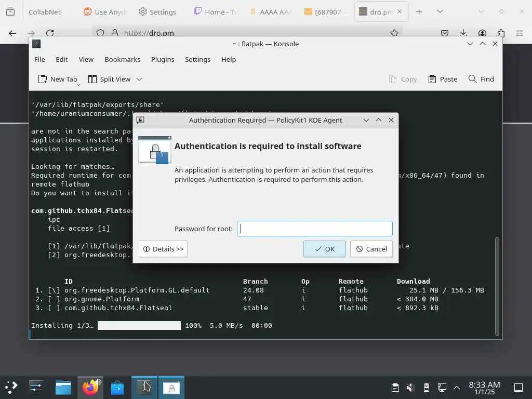Screen dimensions: 532x399
Task: Open Discover software store from taskbar
Action: [x=117, y=387]
